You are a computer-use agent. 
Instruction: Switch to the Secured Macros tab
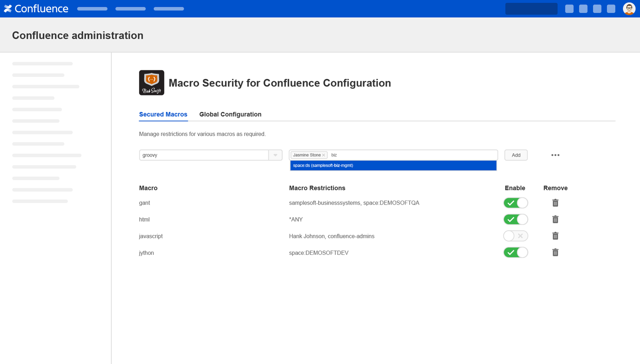[x=163, y=114]
